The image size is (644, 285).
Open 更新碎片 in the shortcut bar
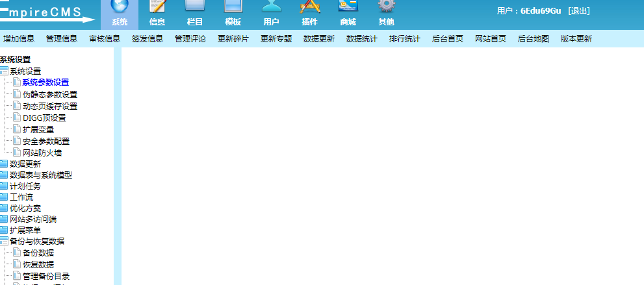pyautogui.click(x=233, y=39)
